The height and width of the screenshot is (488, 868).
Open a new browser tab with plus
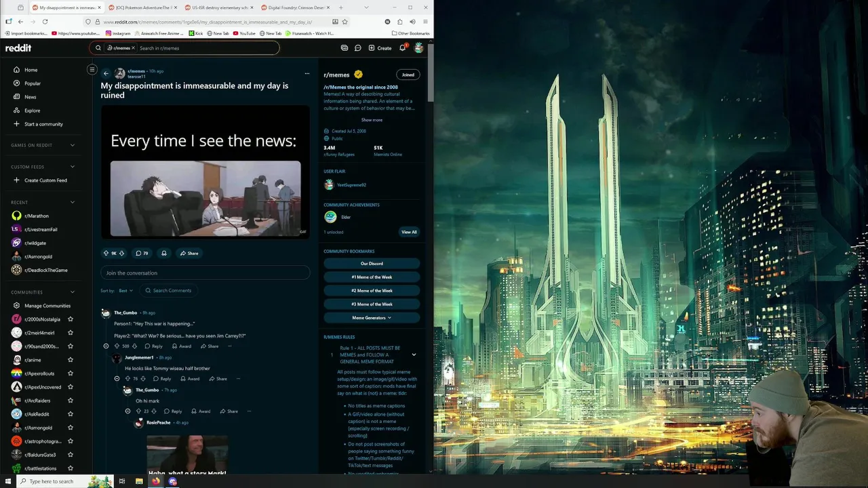[x=340, y=7]
